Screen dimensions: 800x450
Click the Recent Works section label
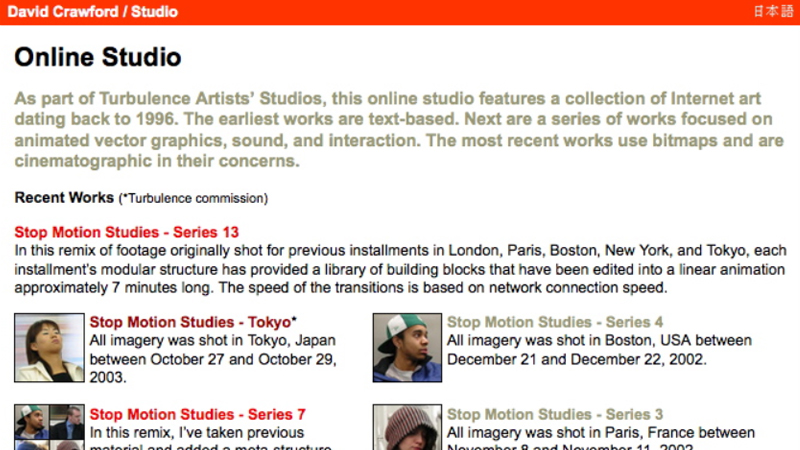[x=64, y=197]
